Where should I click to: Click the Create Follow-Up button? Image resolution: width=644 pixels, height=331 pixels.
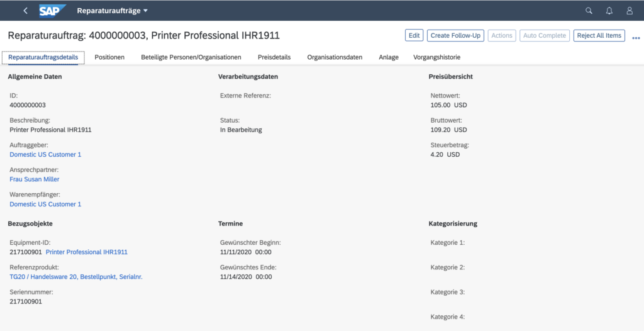(455, 36)
